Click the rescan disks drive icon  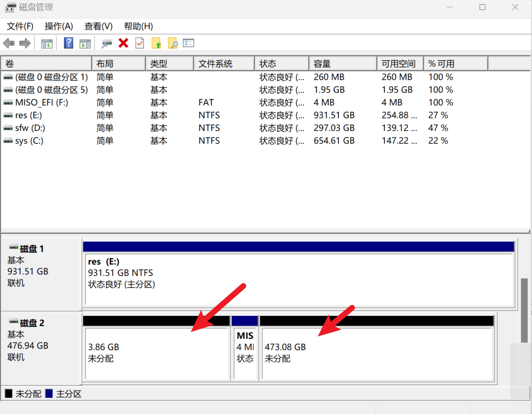click(106, 43)
